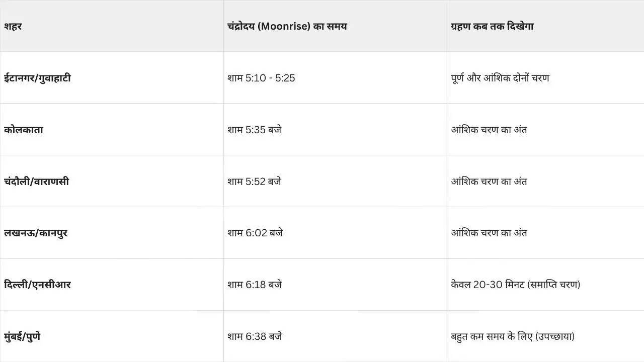Click the शाम 6:18 बजे time cell
The width and height of the screenshot is (644, 362).
(x=254, y=285)
